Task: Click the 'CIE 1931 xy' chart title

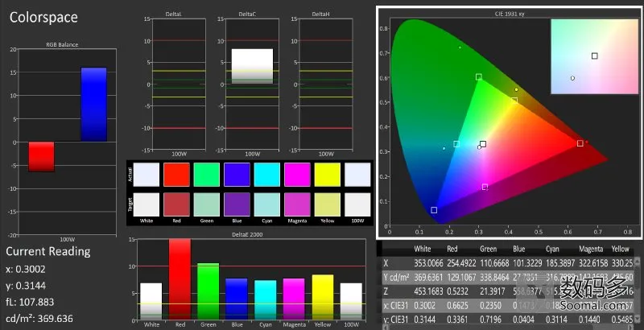Action: pyautogui.click(x=510, y=14)
